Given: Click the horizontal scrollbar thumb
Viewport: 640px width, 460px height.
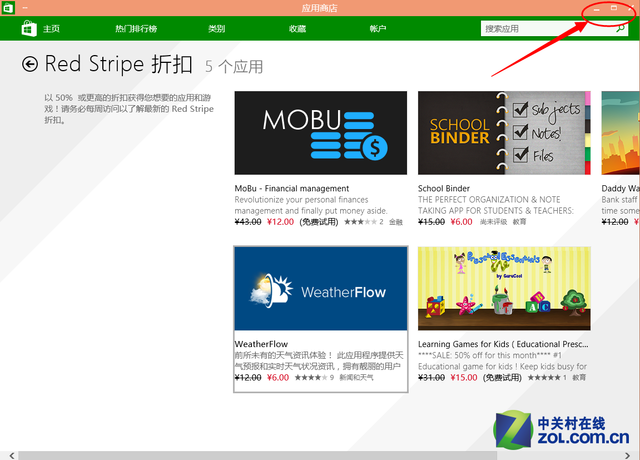Looking at the screenshot, I should click(258, 456).
